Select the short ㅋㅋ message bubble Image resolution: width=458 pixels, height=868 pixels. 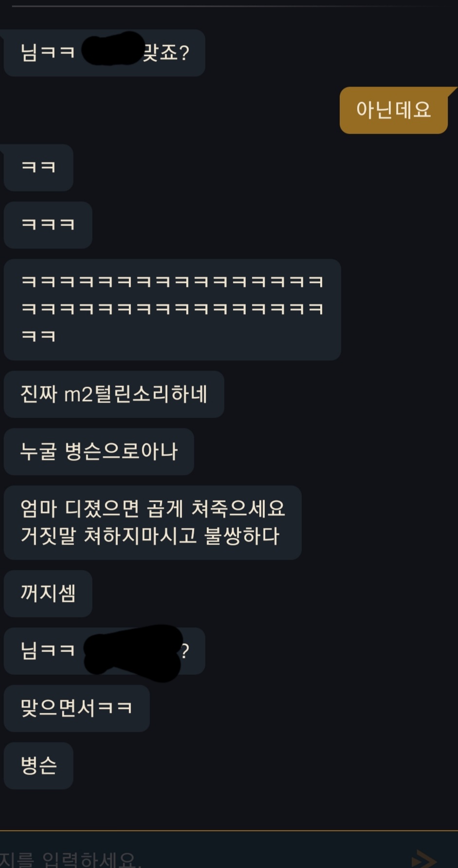pyautogui.click(x=38, y=168)
